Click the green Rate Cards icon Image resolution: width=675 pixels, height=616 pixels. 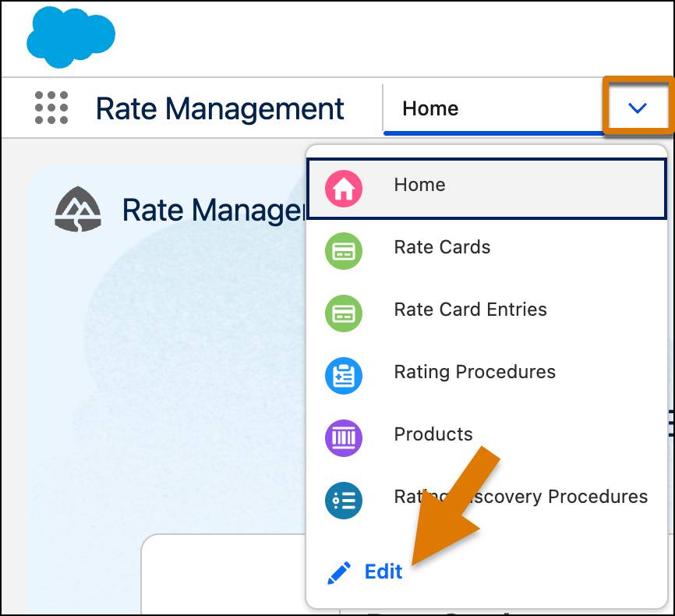344,251
